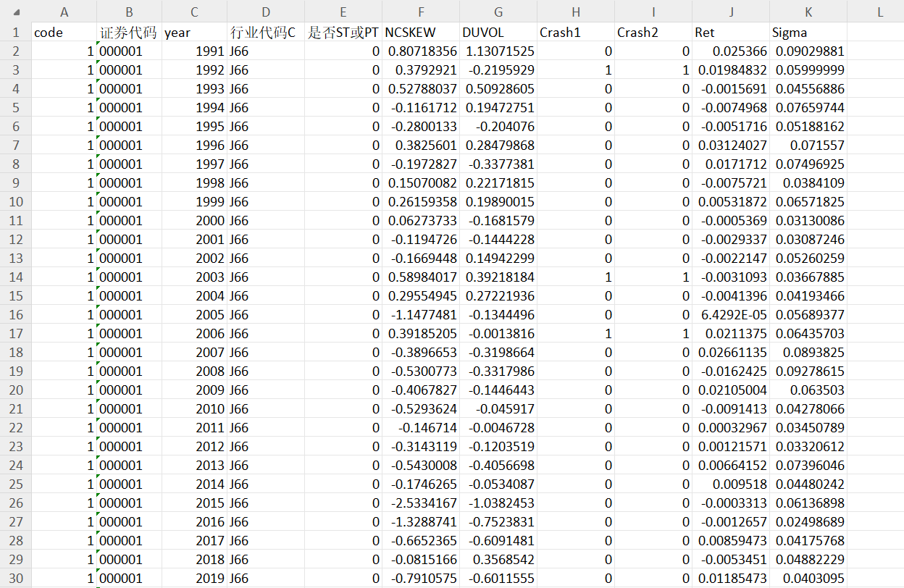904x588 pixels.
Task: Click the 'Crash1' header cell
Action: 576,33
